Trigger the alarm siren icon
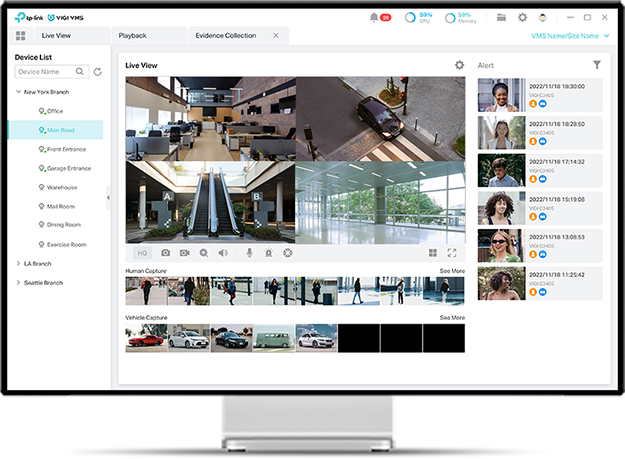Image resolution: width=625 pixels, height=459 pixels. click(x=268, y=253)
